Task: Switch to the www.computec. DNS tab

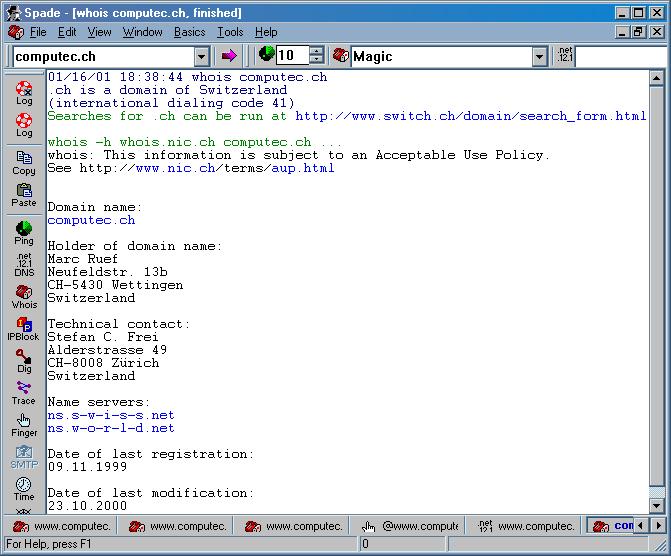Action: (x=526, y=526)
